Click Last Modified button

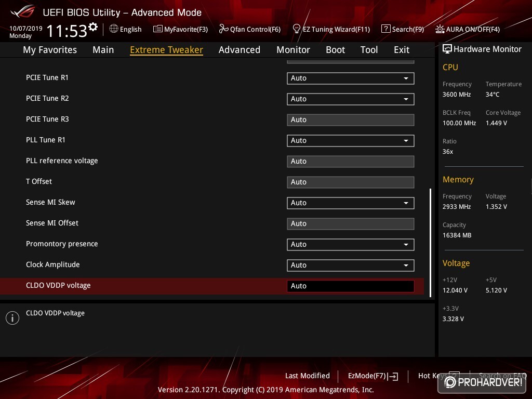(x=308, y=376)
